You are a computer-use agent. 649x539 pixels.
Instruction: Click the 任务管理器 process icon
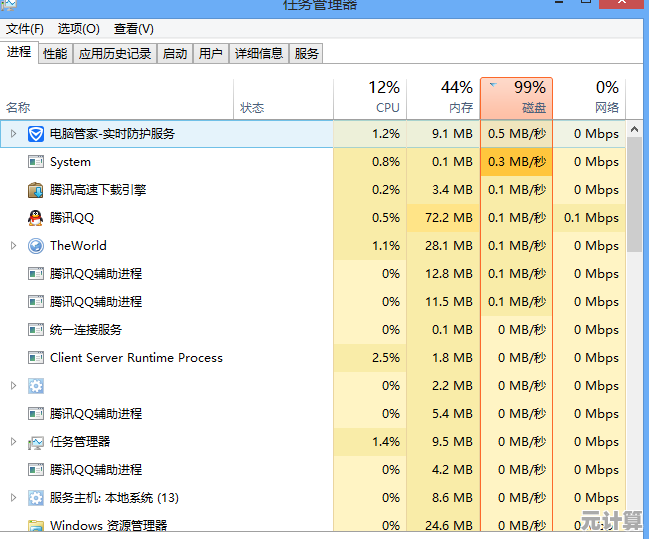[36, 442]
